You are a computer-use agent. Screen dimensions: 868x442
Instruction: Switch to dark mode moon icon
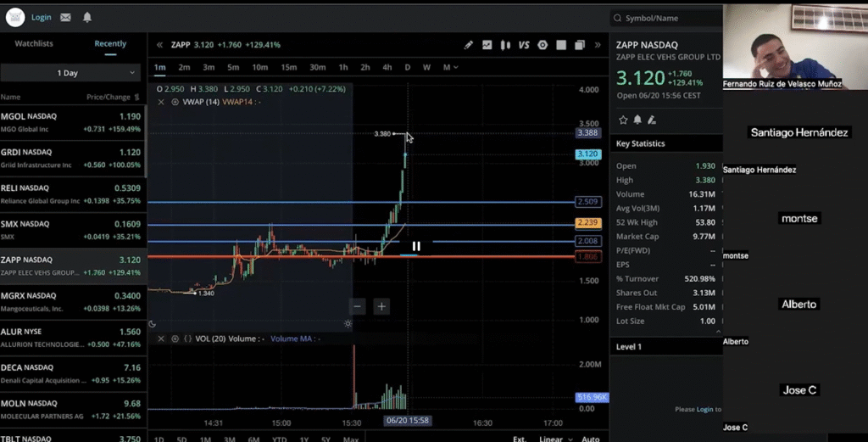pos(153,324)
